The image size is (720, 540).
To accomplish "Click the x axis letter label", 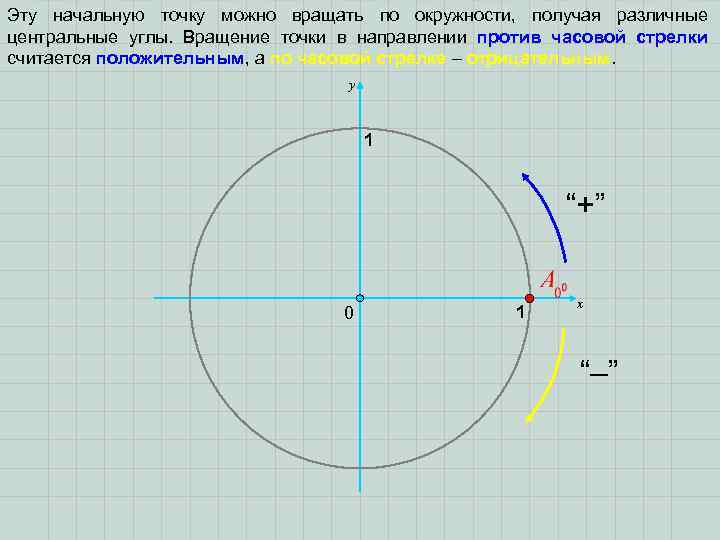I will point(580,304).
